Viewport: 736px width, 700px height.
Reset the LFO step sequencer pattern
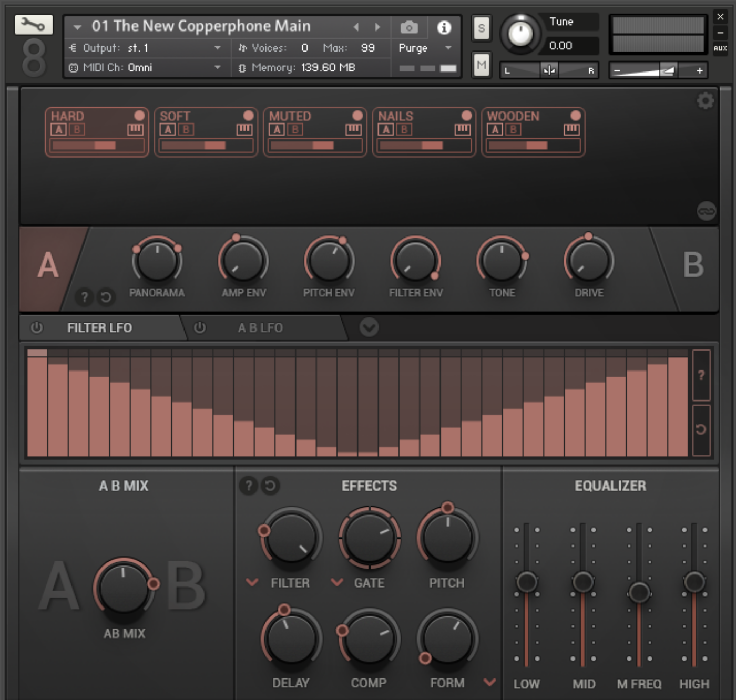[701, 429]
